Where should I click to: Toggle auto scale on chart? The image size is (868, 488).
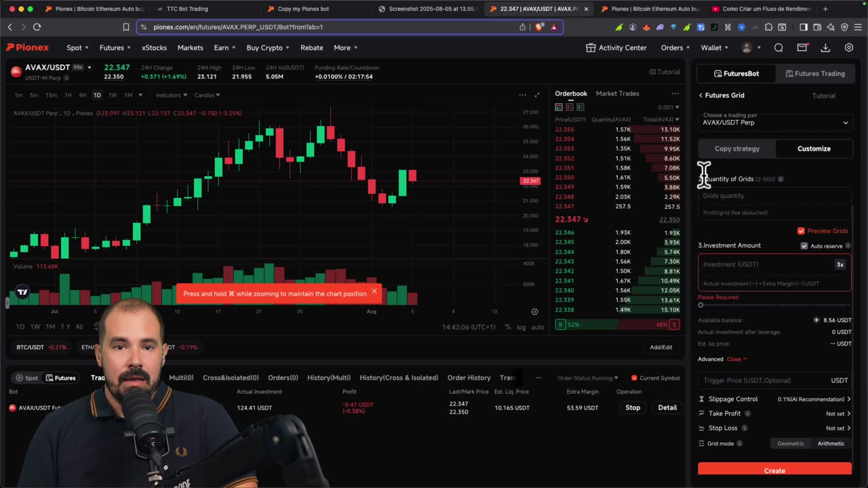[538, 327]
